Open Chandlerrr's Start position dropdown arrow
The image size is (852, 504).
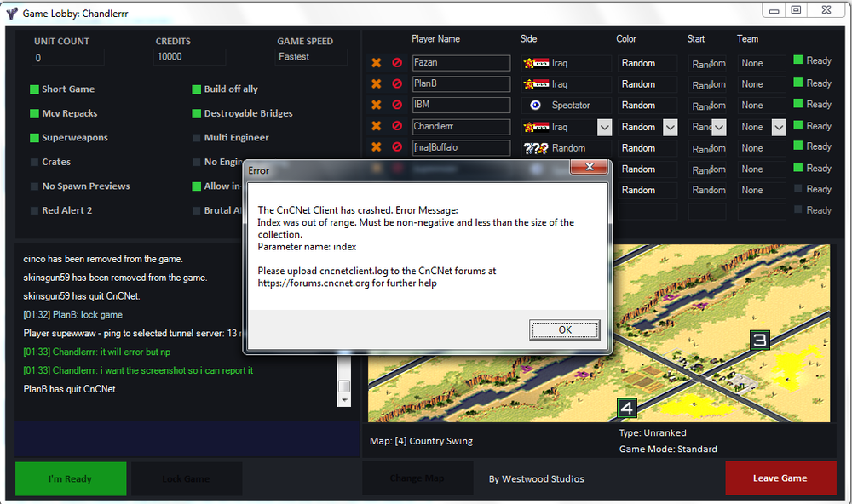719,127
